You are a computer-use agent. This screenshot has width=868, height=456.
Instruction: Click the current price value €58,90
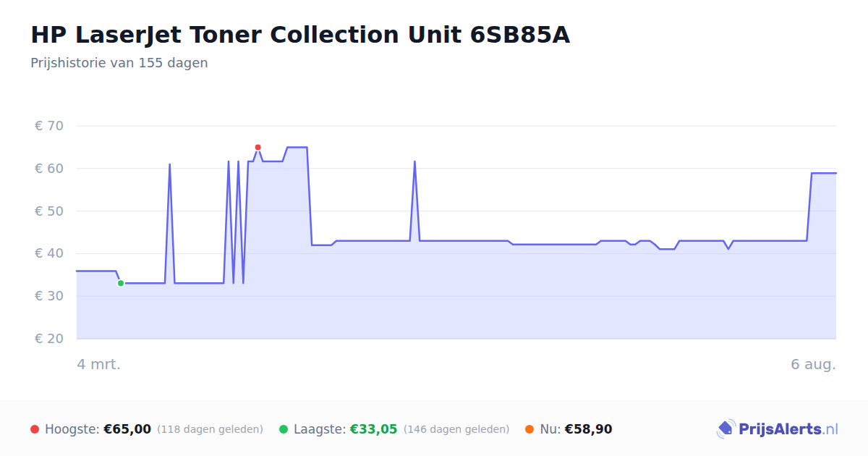tap(589, 429)
